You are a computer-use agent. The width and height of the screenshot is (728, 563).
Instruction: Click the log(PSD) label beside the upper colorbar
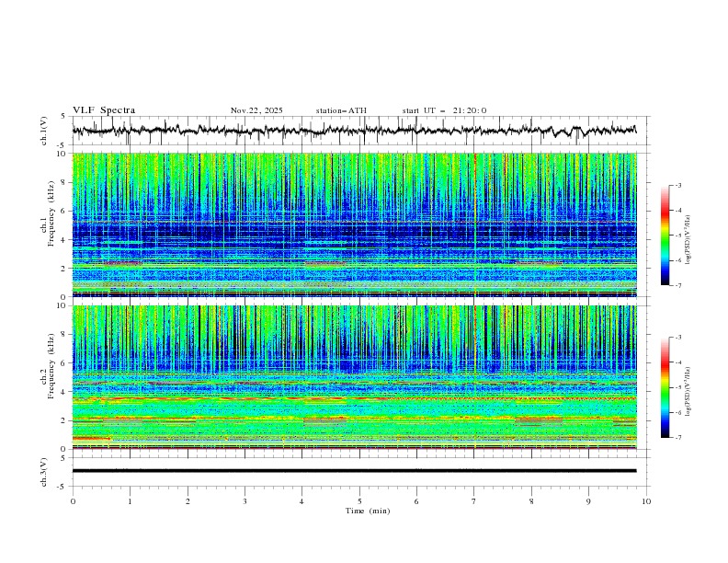pos(688,240)
